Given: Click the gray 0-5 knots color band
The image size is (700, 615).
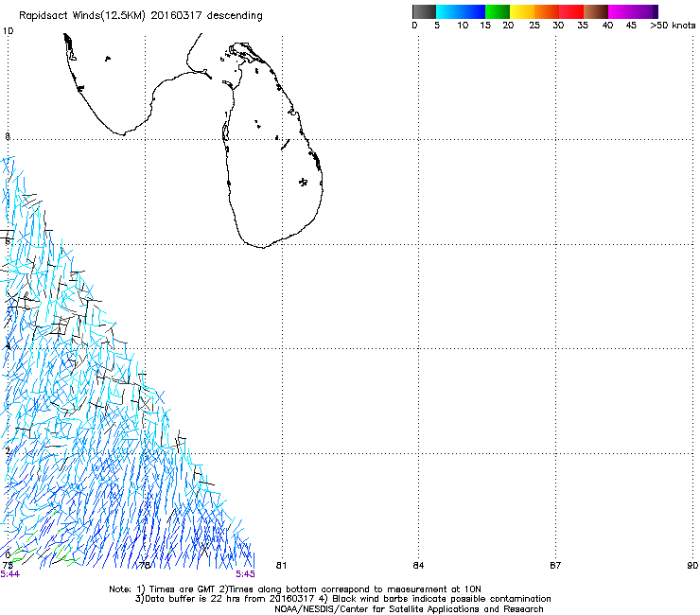Looking at the screenshot, I should pos(424,11).
